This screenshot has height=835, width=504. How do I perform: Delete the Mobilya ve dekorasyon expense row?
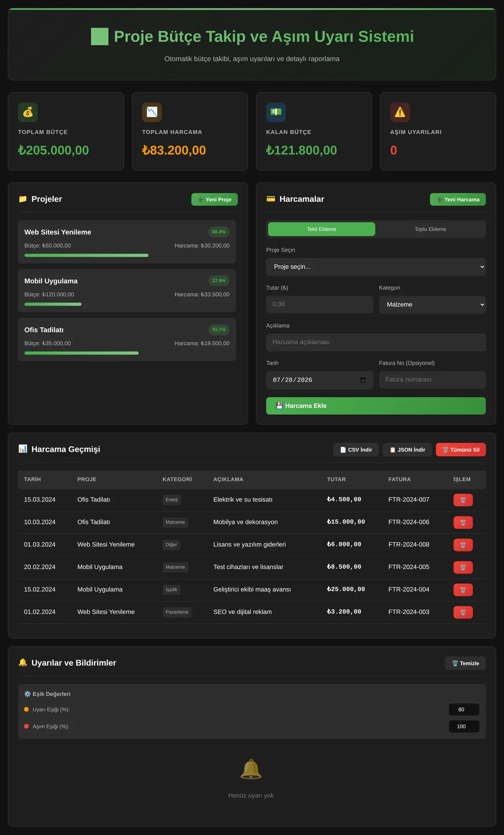[463, 522]
